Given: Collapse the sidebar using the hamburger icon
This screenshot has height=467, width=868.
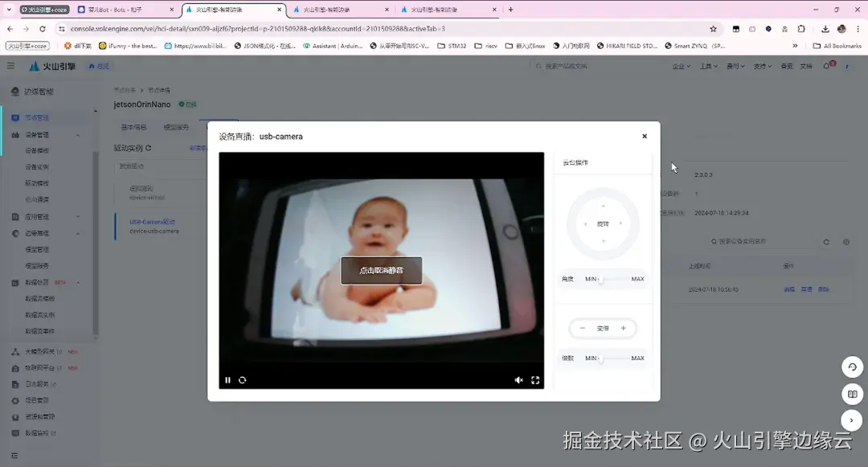Looking at the screenshot, I should (x=10, y=66).
